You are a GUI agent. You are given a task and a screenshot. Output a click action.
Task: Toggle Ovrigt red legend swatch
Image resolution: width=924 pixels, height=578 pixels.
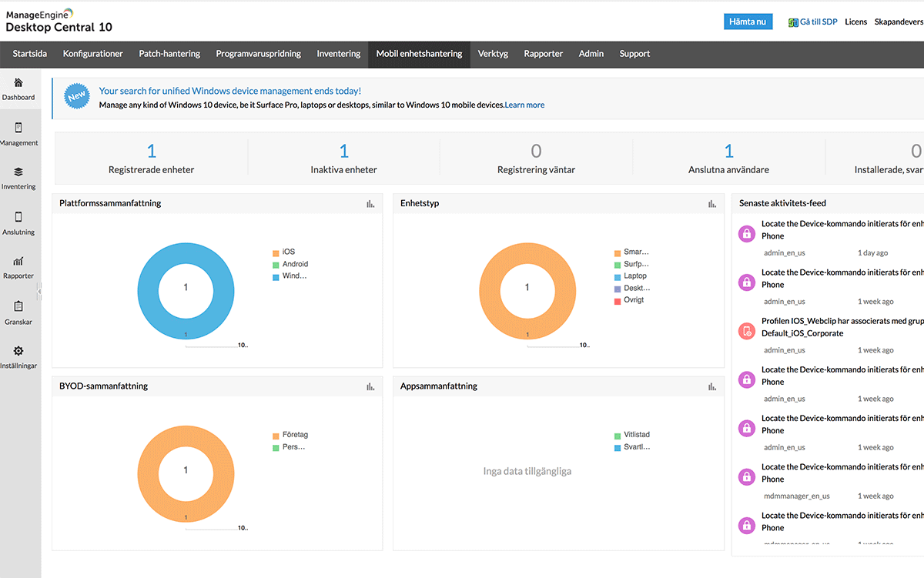click(x=618, y=300)
